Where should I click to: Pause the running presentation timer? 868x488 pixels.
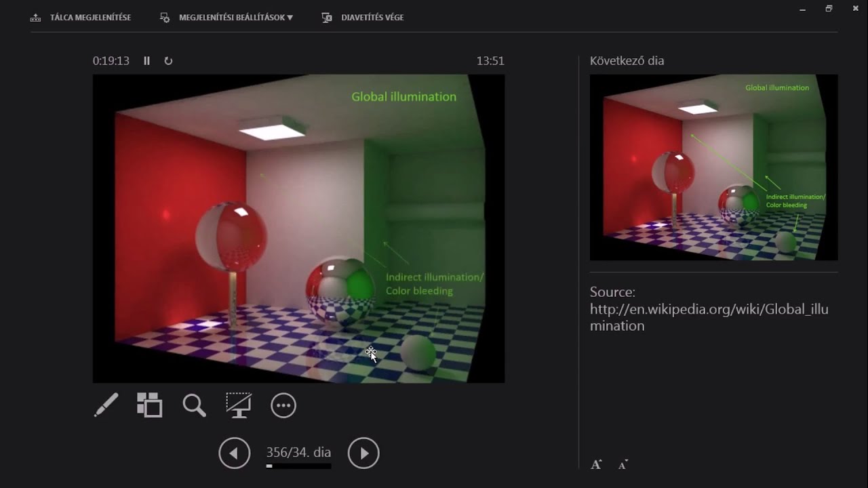pos(146,61)
